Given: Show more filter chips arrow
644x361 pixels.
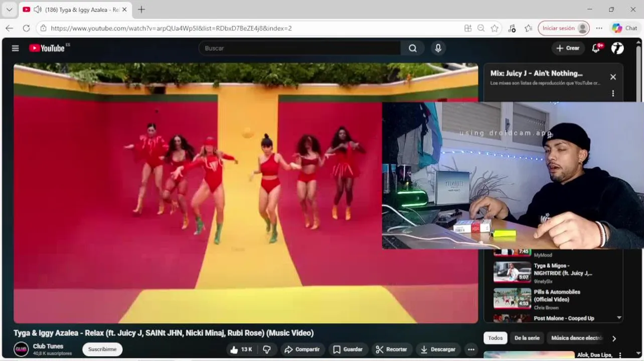Looking at the screenshot, I should 614,338.
